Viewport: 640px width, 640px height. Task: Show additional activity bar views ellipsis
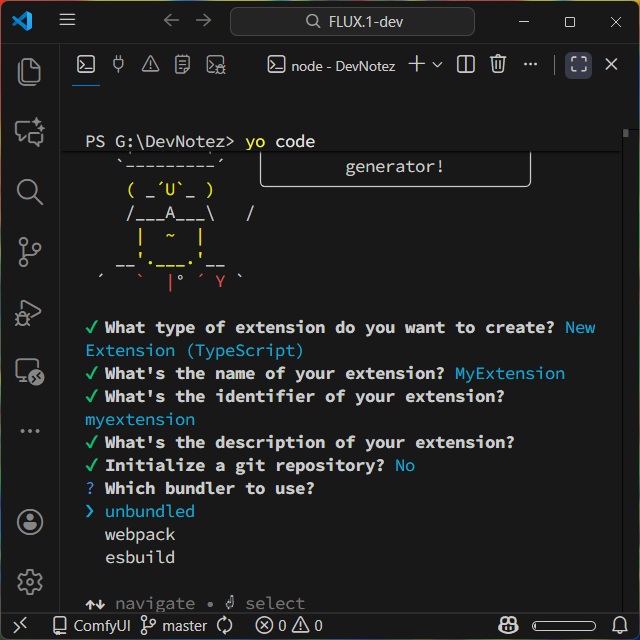(29, 431)
